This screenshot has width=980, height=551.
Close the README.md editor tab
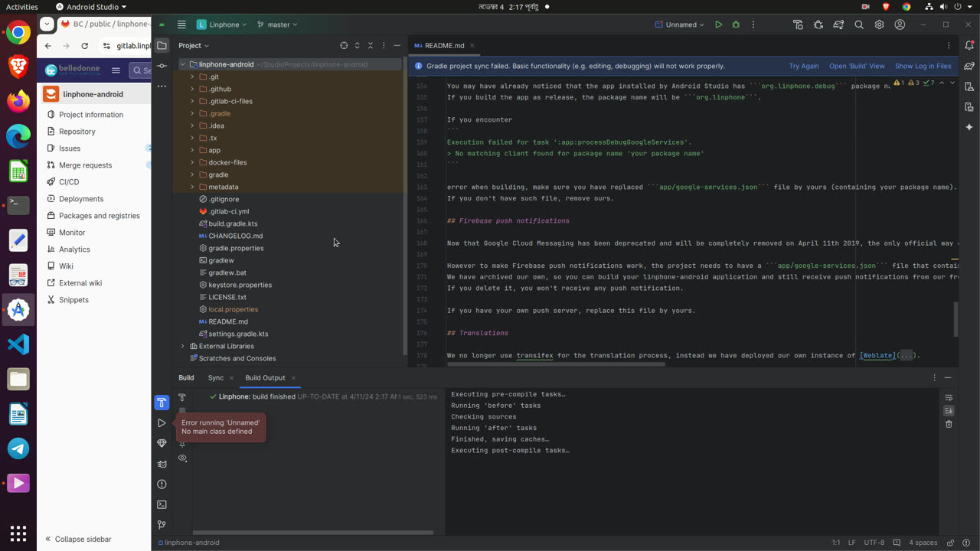click(472, 46)
